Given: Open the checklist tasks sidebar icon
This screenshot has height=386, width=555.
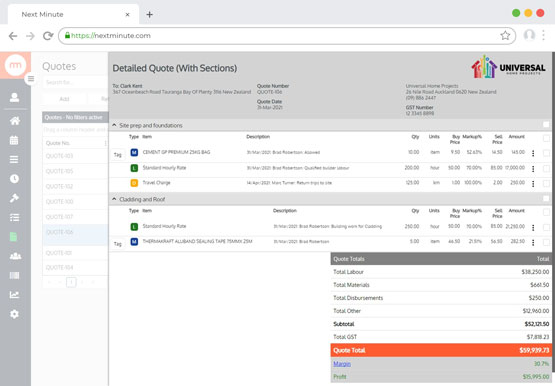Looking at the screenshot, I should coord(14,218).
